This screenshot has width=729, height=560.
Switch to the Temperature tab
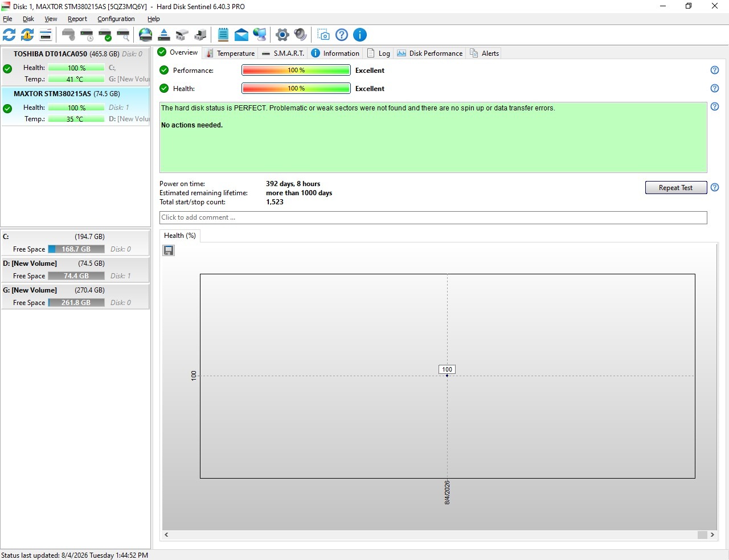click(230, 53)
